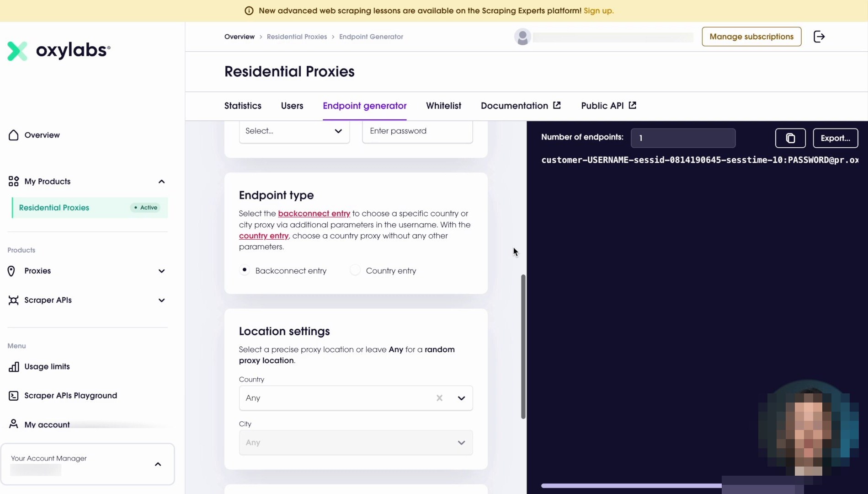This screenshot has height=494, width=868.
Task: Click Endpoint Generator in the breadcrumb
Action: (371, 37)
